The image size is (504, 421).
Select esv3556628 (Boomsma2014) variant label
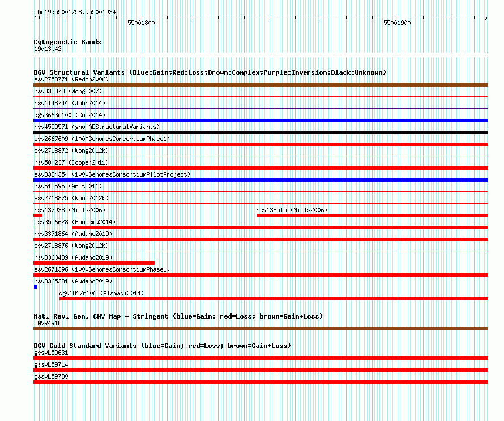coord(75,222)
